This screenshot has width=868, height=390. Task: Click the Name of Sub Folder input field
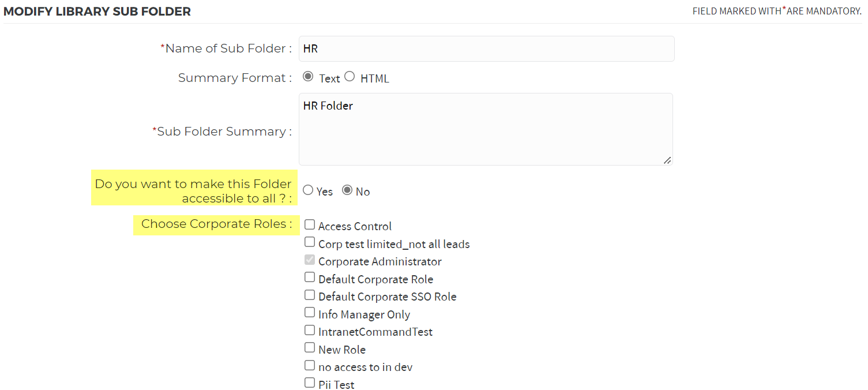pos(486,49)
